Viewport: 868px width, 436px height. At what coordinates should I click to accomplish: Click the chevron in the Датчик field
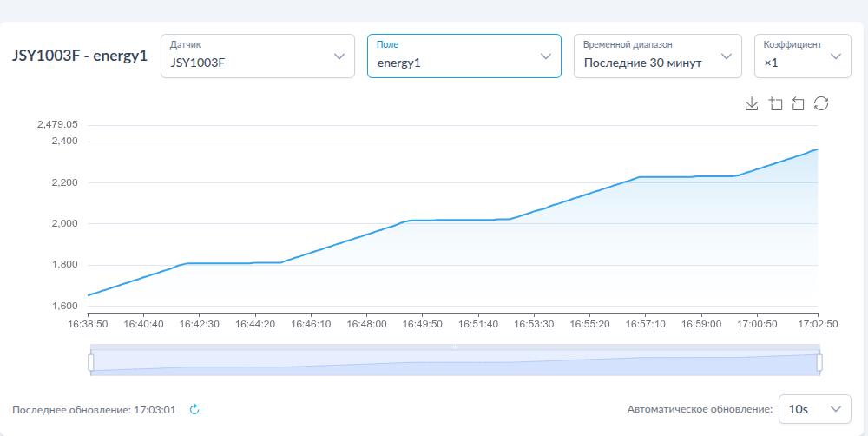pyautogui.click(x=339, y=56)
